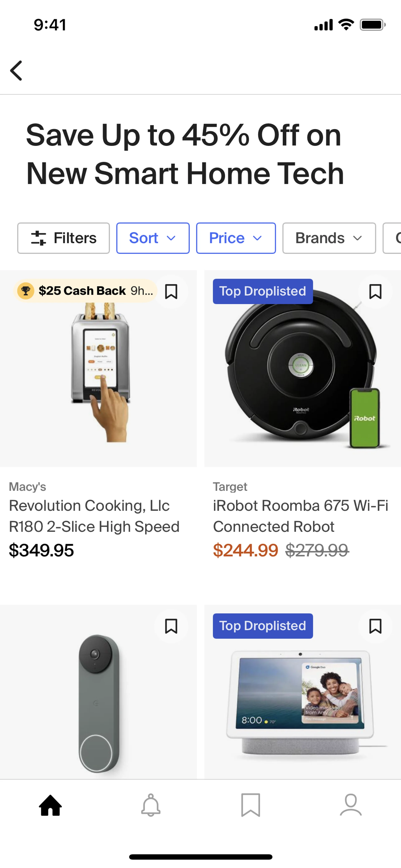Image resolution: width=401 pixels, height=868 pixels.
Task: Save the Google doorbell product
Action: tap(171, 626)
